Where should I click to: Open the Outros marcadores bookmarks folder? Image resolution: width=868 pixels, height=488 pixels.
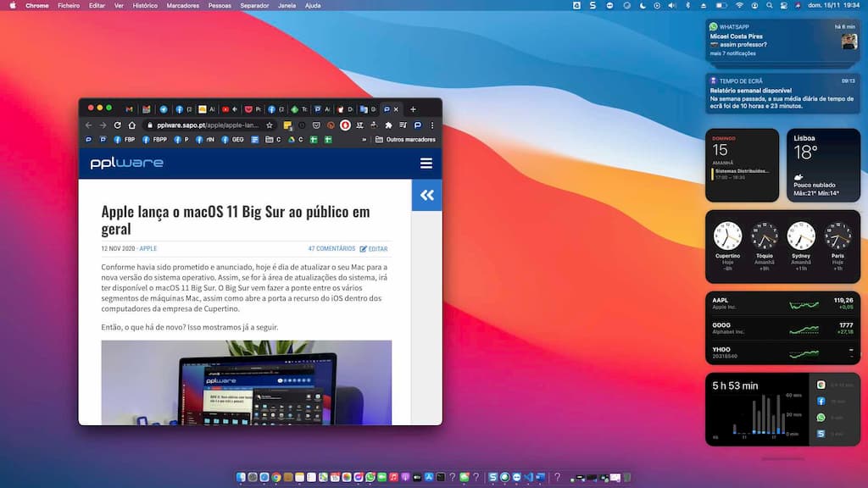(406, 140)
